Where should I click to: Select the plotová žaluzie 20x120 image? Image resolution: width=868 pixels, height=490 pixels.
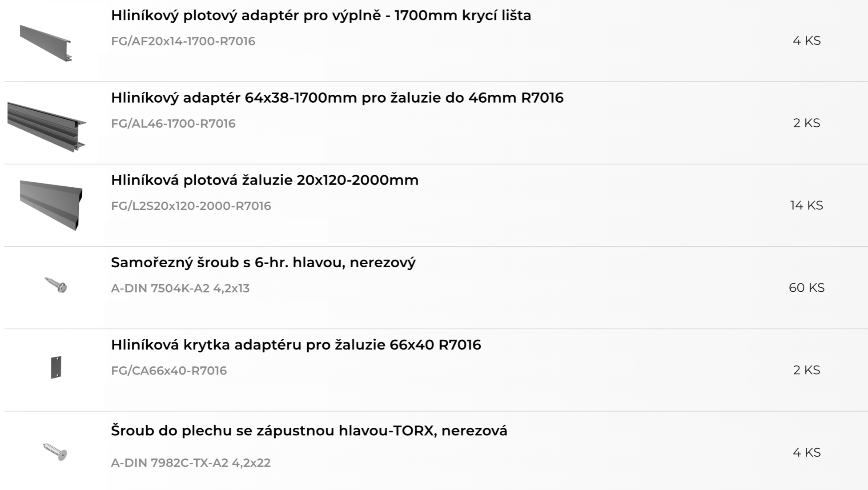pyautogui.click(x=51, y=205)
